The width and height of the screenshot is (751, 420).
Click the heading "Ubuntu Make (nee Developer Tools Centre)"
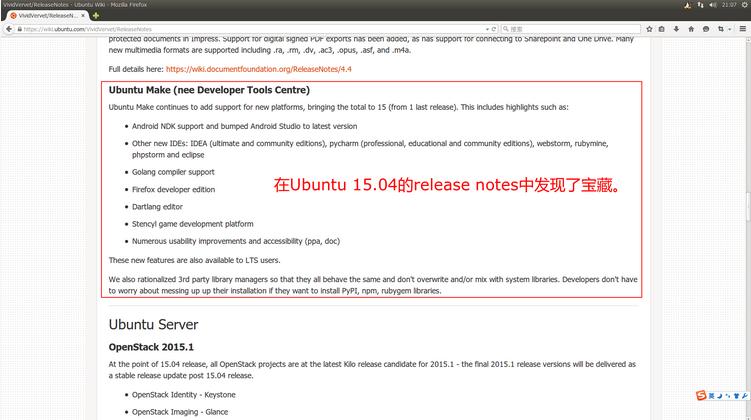coord(209,90)
